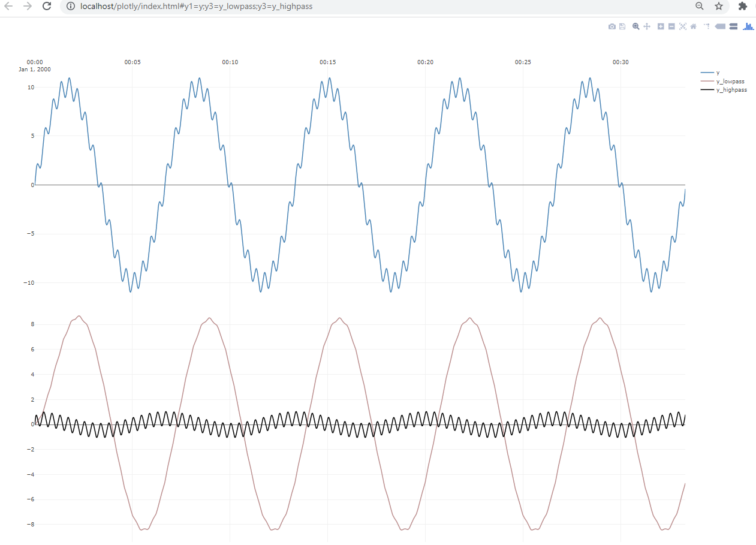Select the Zoom tool in the modebar
This screenshot has width=756, height=545.
pos(635,26)
